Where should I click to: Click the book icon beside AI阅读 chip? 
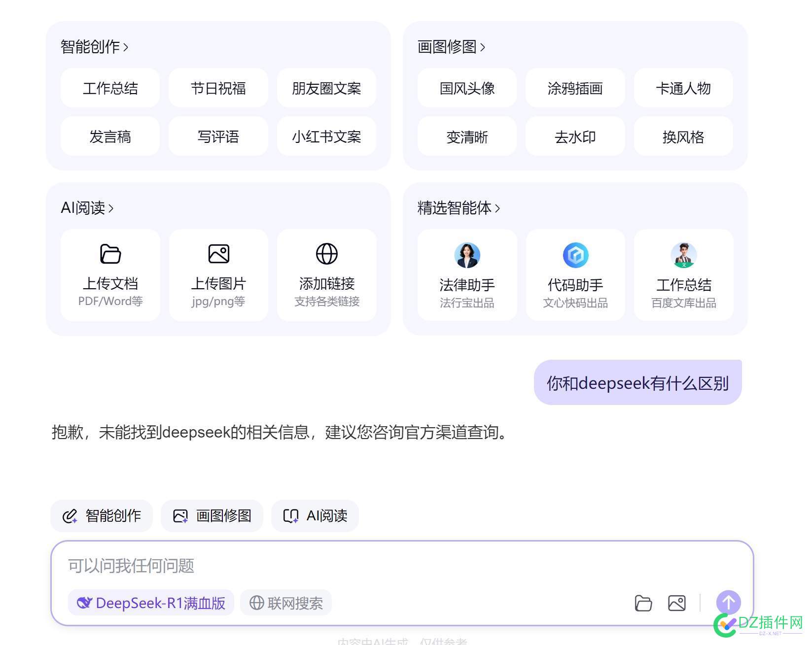click(291, 516)
